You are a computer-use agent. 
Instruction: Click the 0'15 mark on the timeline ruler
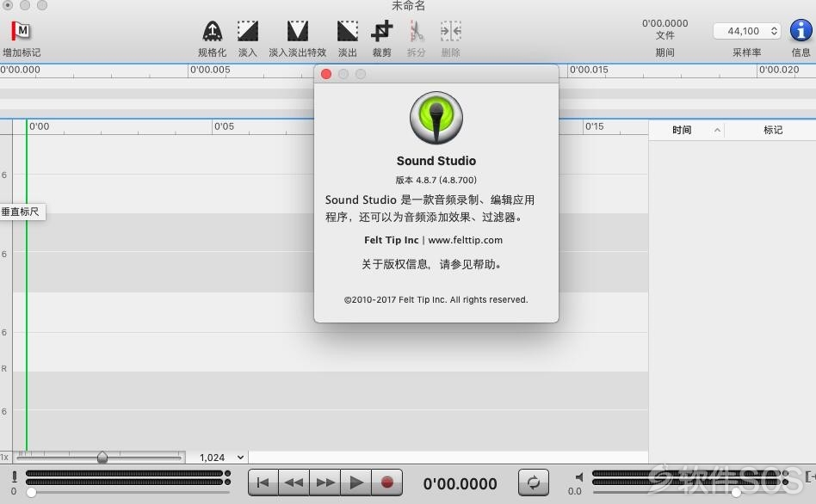[594, 126]
